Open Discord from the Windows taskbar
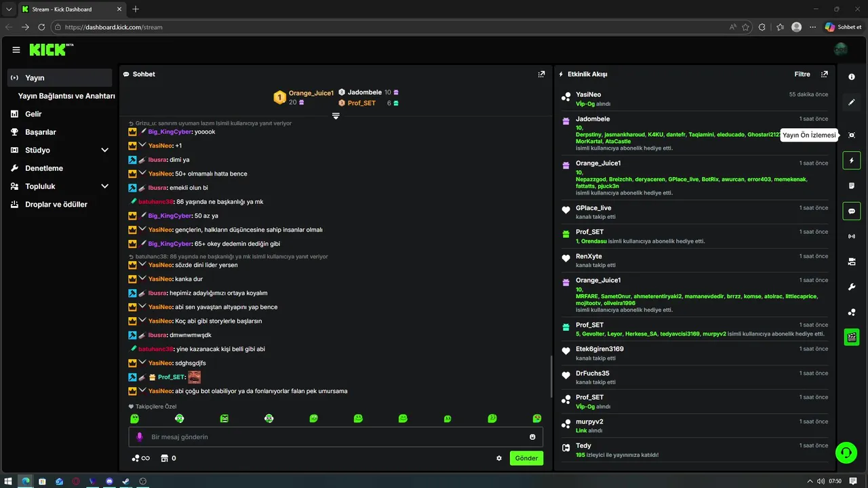Viewport: 868px width, 488px height. [x=109, y=481]
